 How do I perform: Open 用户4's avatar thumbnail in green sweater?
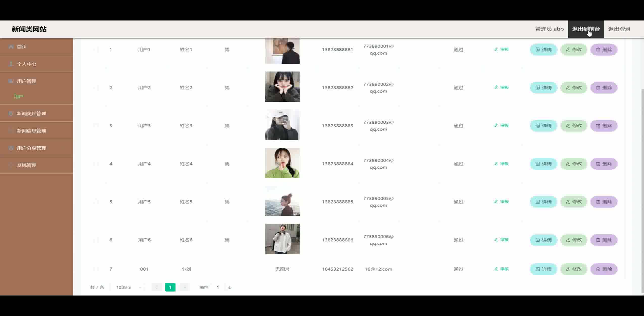[x=282, y=163]
